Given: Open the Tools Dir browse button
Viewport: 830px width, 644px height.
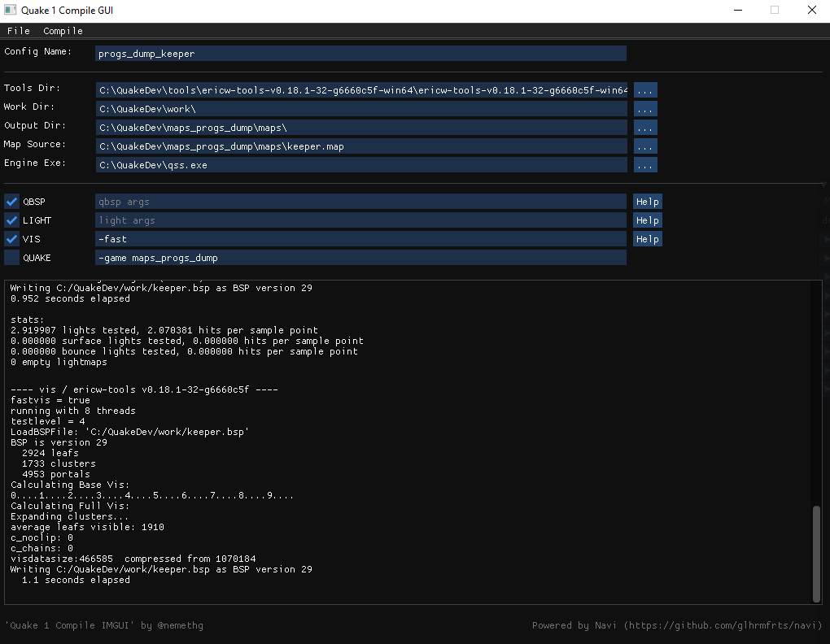Looking at the screenshot, I should tap(644, 89).
